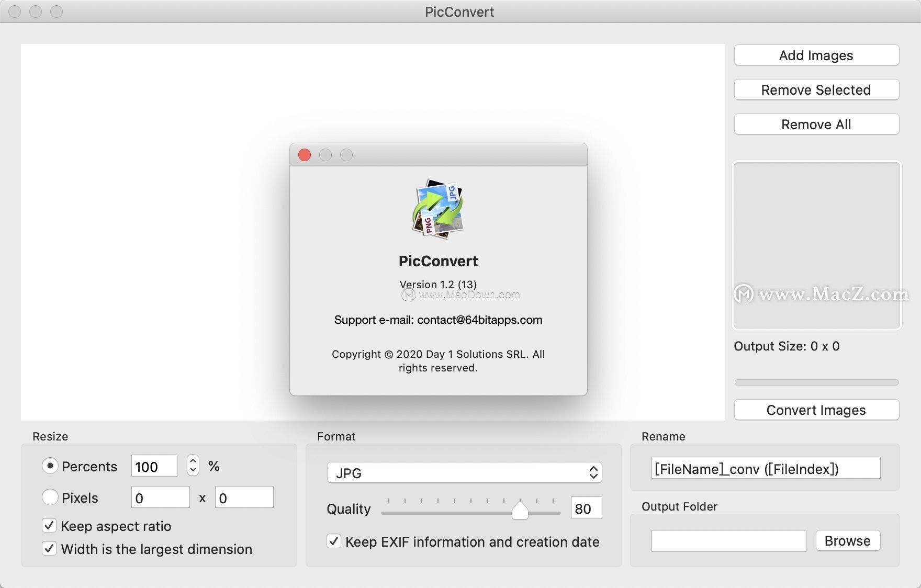
Task: Click the conversion progress bar
Action: tap(816, 382)
